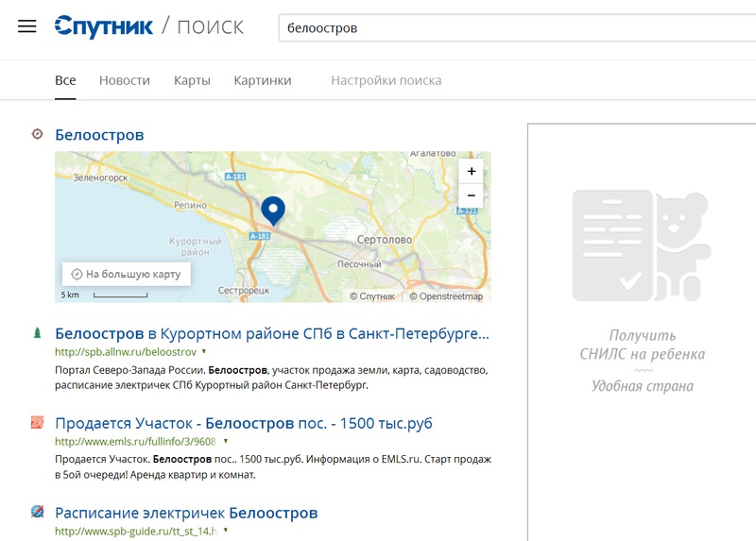Click the На большую карту button

[x=128, y=274]
